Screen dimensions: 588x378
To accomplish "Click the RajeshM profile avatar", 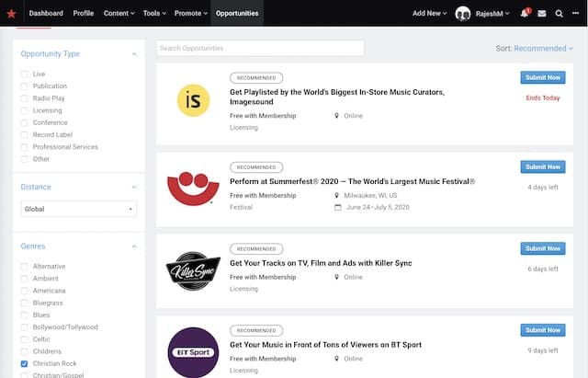I will pyautogui.click(x=463, y=14).
